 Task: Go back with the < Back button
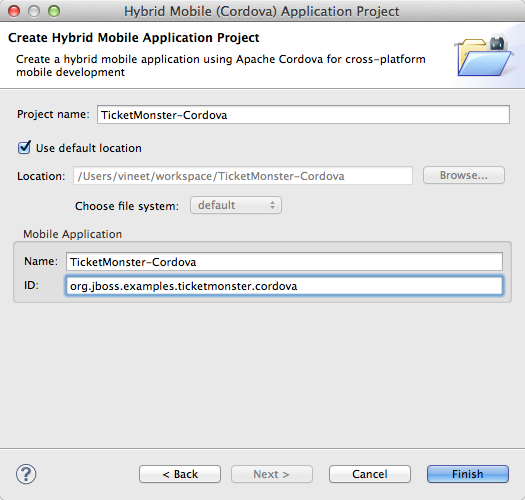coord(180,474)
